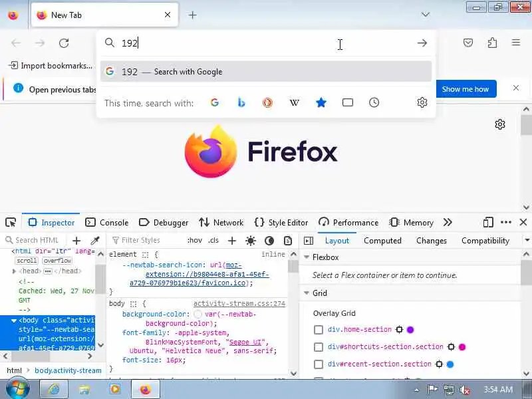
Task: Toggle Responsive Design Mode icon
Action: [488, 223]
